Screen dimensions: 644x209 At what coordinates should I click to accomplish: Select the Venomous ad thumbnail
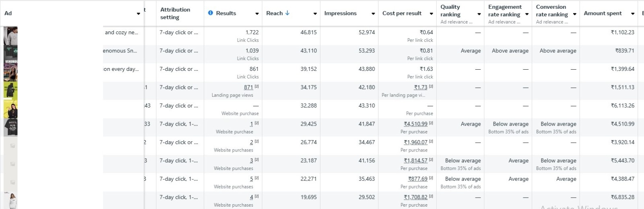pyautogui.click(x=10, y=55)
